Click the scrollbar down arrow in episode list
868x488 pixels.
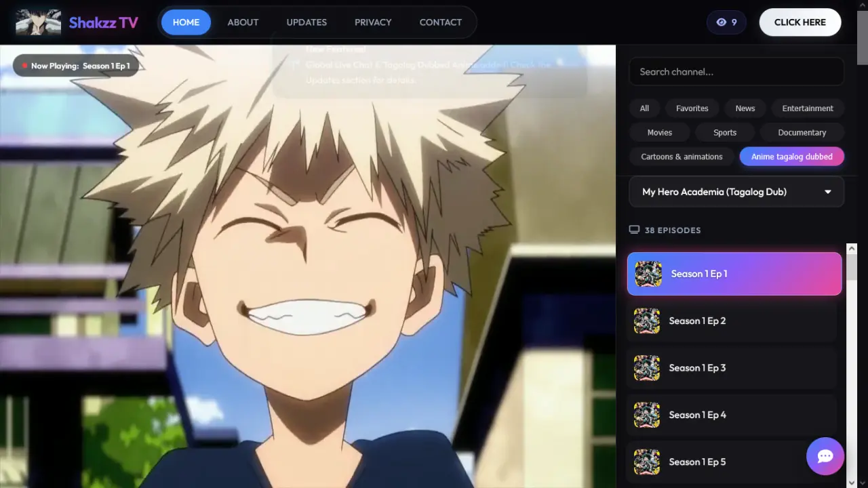tap(852, 483)
